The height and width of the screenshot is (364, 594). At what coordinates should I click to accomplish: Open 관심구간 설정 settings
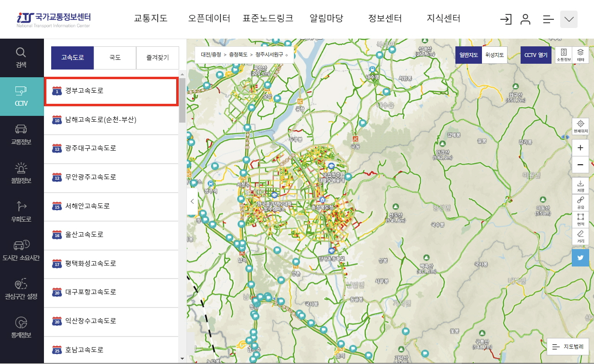coord(21,289)
